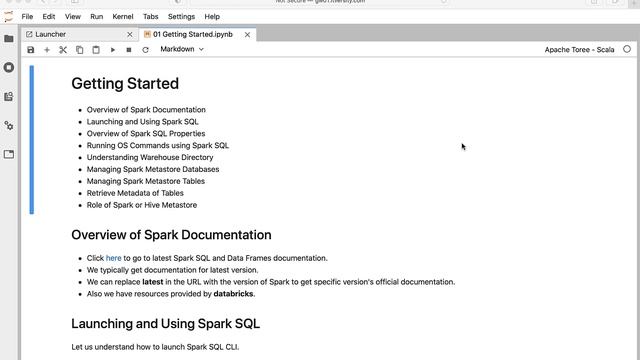
Task: Click Apache Toree - Scala kernel name
Action: pyautogui.click(x=579, y=50)
